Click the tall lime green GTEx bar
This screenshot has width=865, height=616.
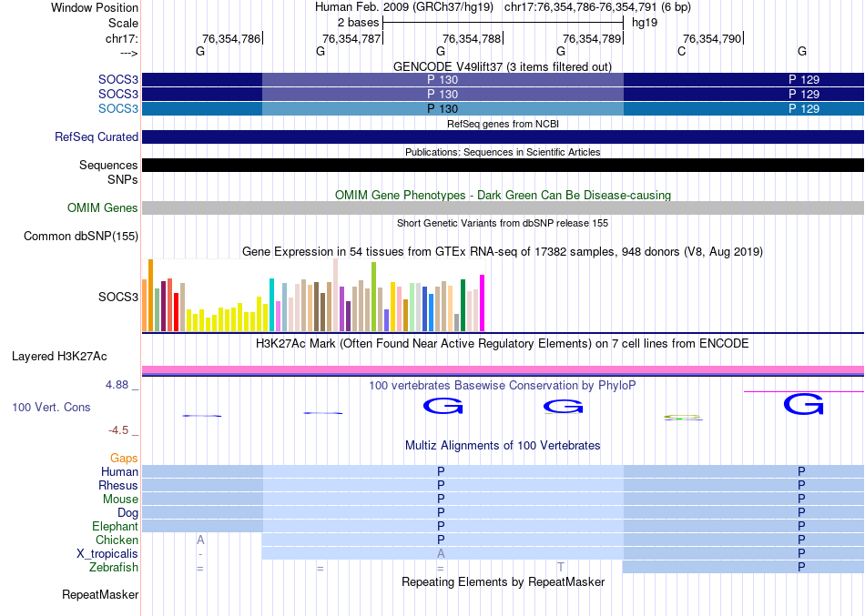[373, 297]
